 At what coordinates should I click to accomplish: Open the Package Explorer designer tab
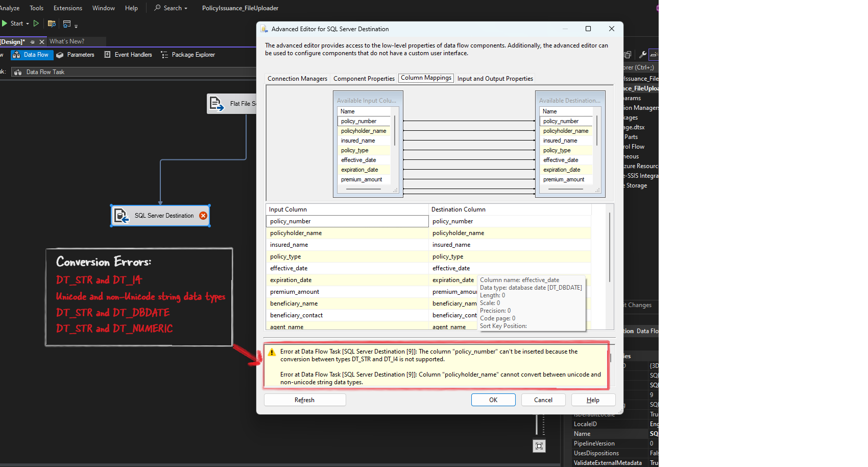pyautogui.click(x=188, y=55)
